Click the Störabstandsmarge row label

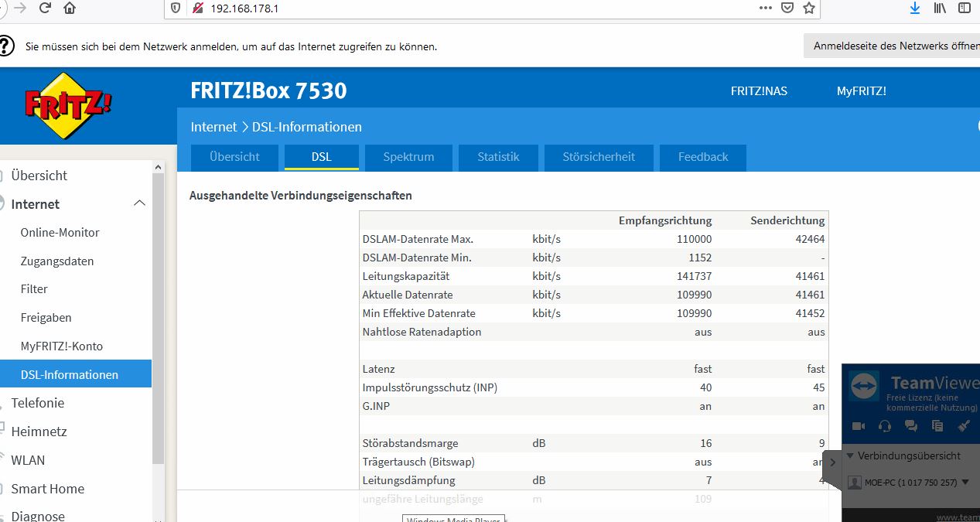point(410,443)
